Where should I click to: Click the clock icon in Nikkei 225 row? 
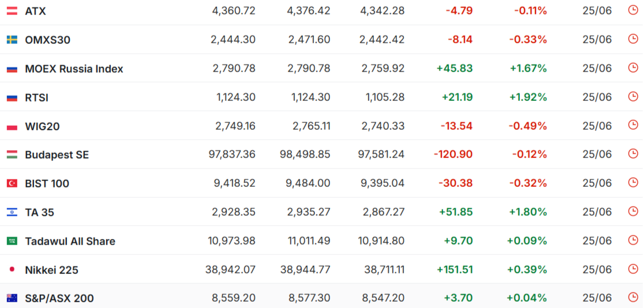pyautogui.click(x=633, y=269)
